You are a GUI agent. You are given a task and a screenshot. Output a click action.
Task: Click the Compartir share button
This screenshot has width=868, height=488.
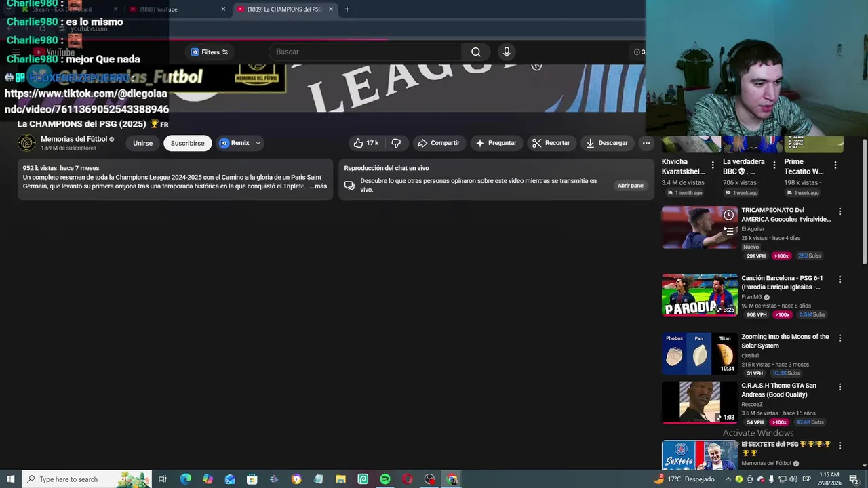point(439,143)
